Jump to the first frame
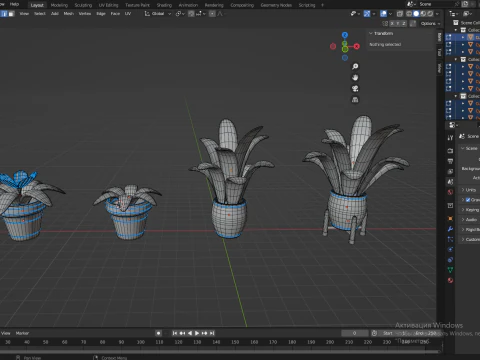480x360 pixels. 175,333
